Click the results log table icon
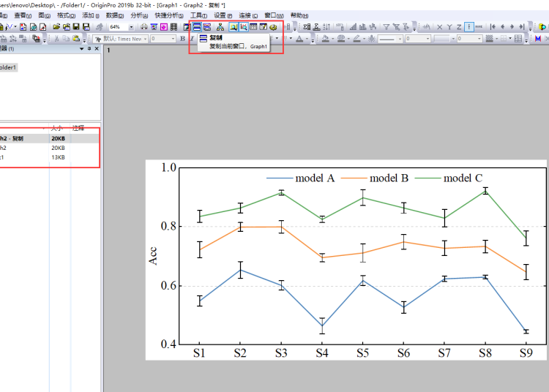Image resolution: width=549 pixels, height=392 pixels. point(253,27)
